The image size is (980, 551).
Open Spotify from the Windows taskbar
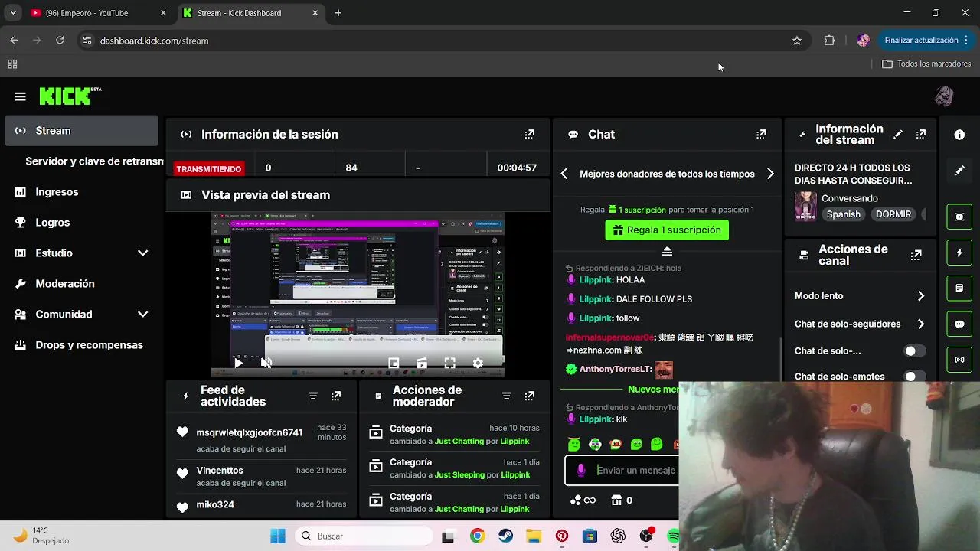point(674,536)
